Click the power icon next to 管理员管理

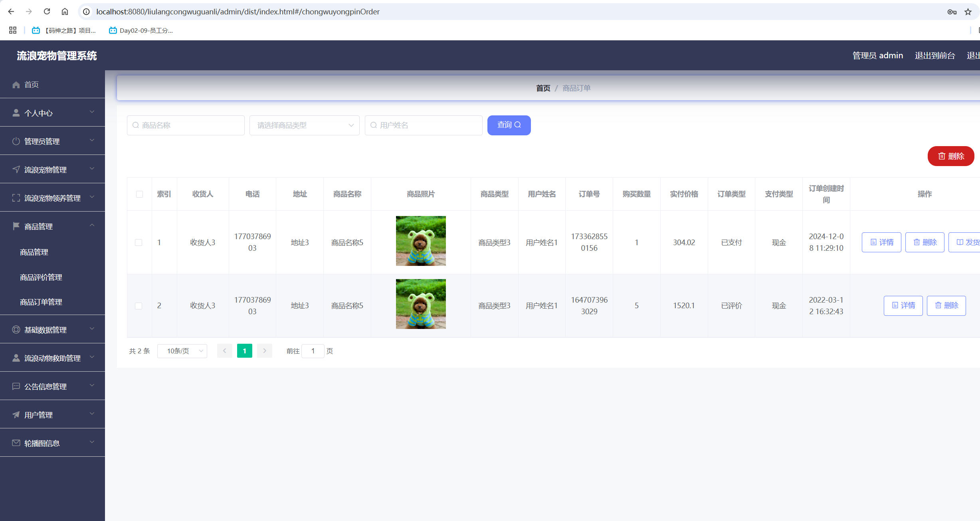point(16,141)
